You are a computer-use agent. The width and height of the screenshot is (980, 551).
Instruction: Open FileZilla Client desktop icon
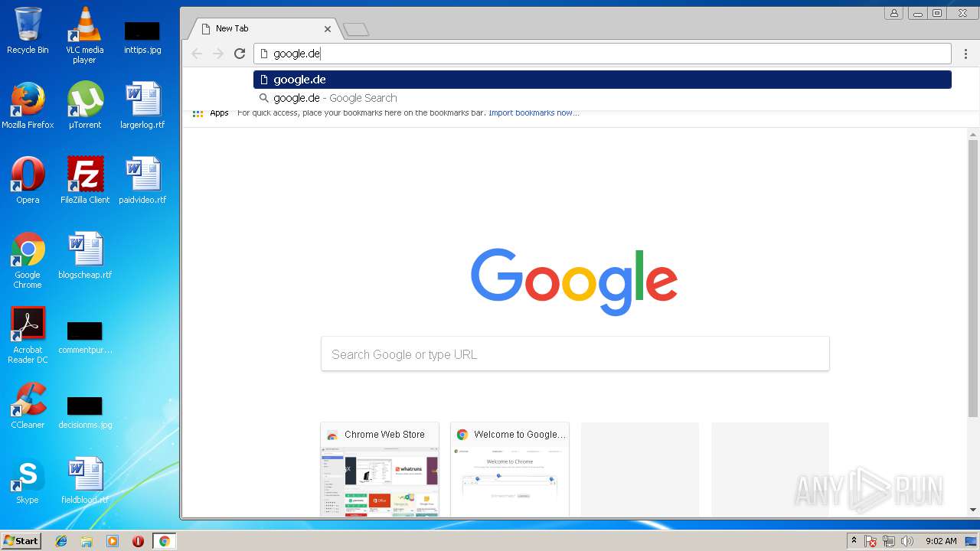pos(85,181)
